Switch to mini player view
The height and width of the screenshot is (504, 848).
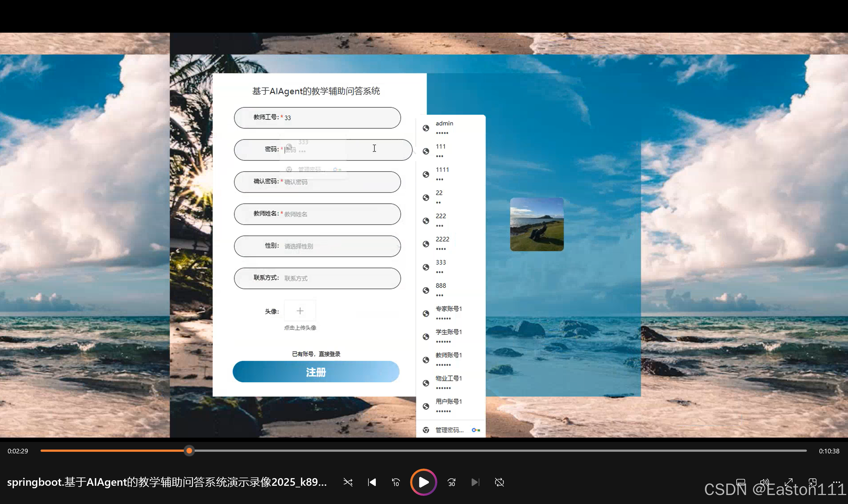[812, 482]
